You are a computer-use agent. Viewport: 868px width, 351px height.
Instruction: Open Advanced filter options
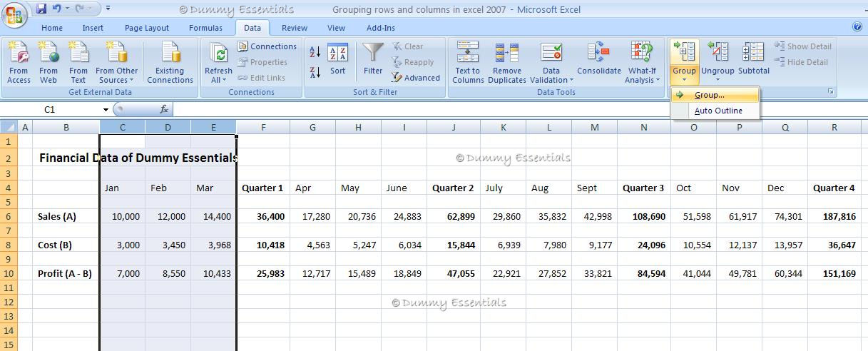pos(416,78)
